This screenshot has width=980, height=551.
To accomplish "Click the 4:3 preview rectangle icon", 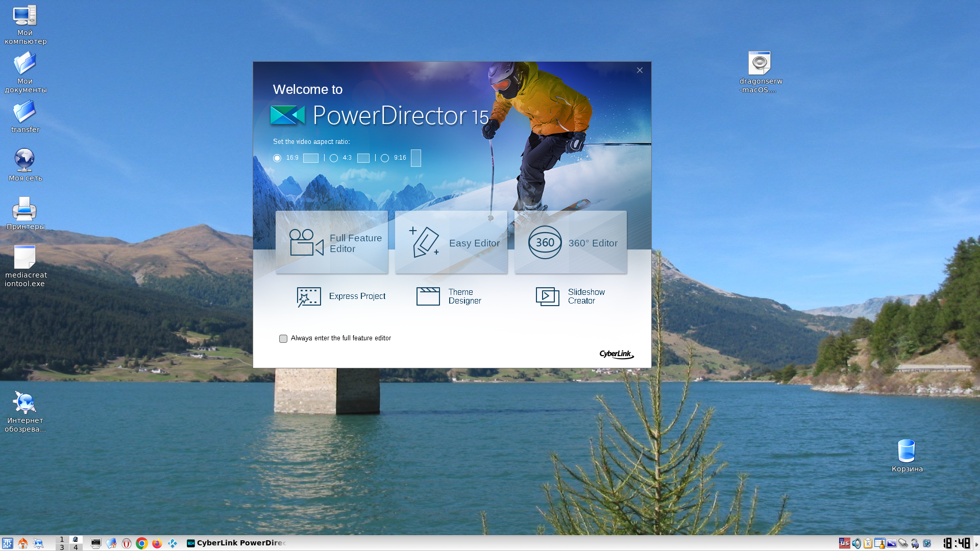I will click(363, 158).
